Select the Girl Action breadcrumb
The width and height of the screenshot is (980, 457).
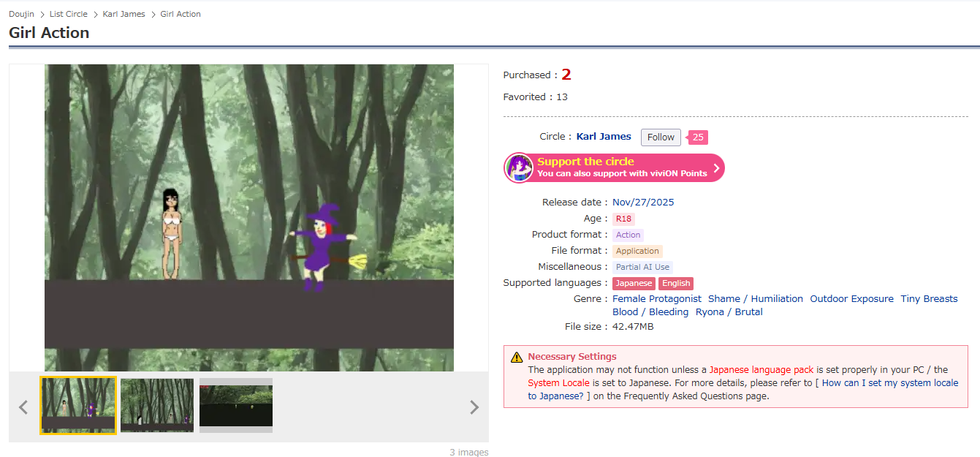181,14
